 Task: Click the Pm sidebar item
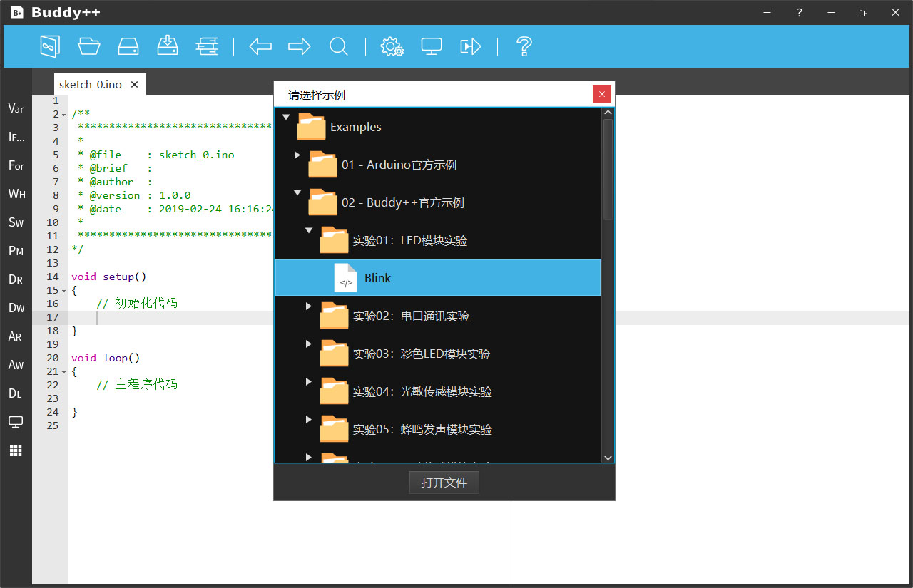16,251
